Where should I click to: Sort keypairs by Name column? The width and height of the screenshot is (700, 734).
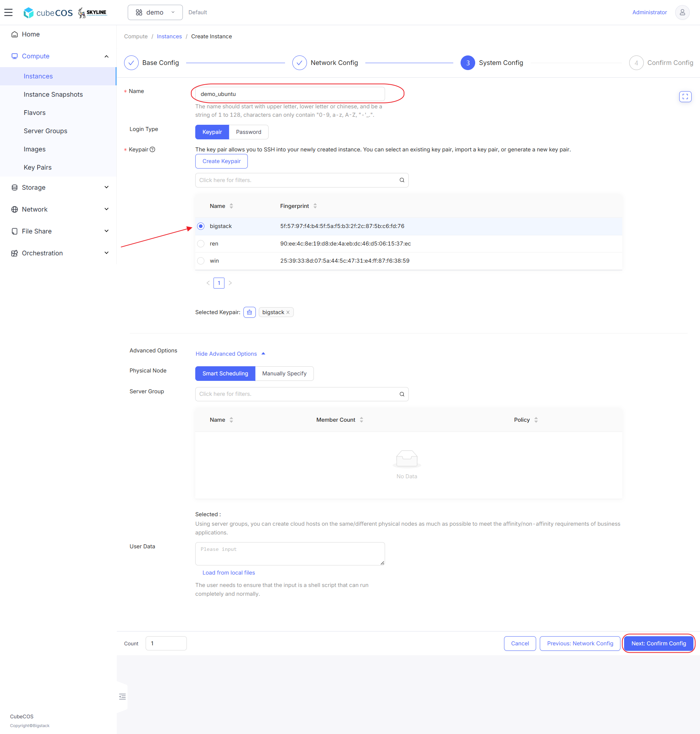click(x=231, y=206)
